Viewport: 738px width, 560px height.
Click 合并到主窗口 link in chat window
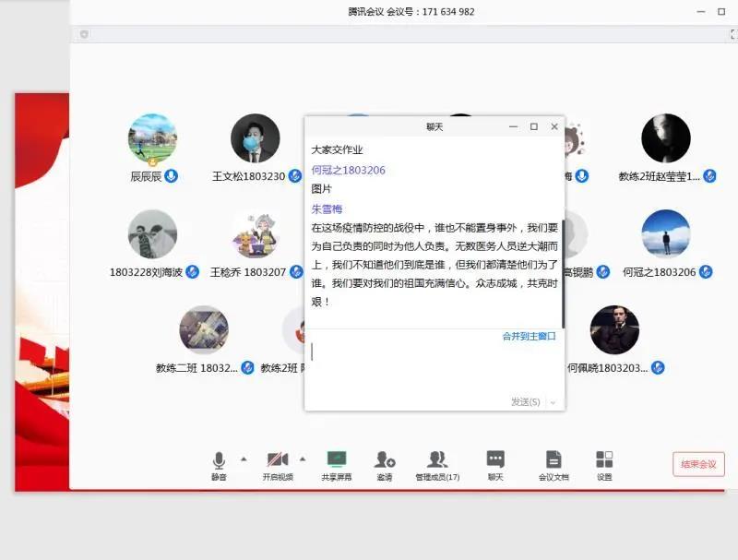(x=529, y=337)
